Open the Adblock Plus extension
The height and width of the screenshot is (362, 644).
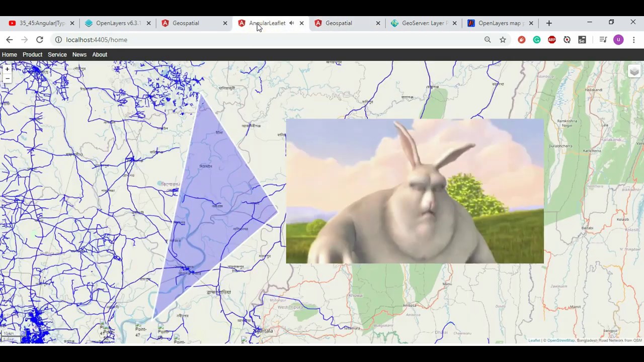click(552, 40)
